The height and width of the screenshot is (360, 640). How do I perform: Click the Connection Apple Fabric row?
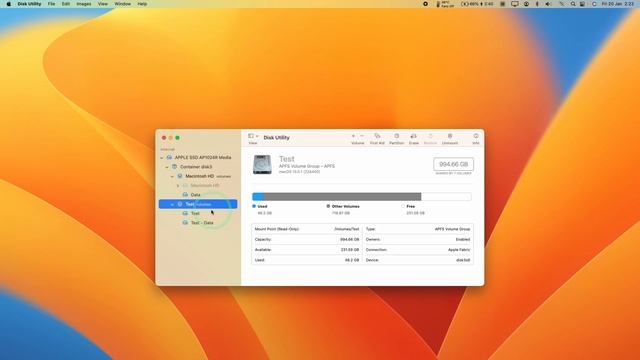point(418,249)
